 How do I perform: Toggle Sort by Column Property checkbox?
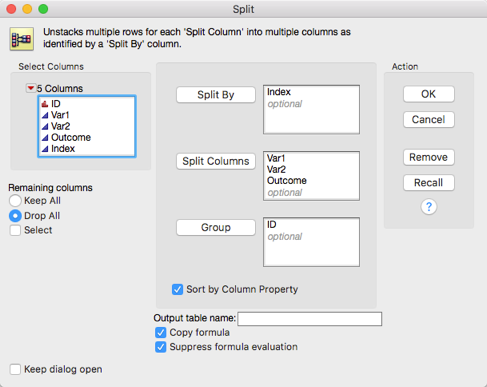[x=177, y=289]
